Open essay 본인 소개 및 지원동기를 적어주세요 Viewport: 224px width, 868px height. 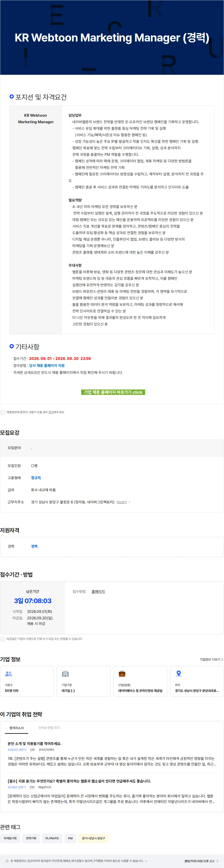34,744
